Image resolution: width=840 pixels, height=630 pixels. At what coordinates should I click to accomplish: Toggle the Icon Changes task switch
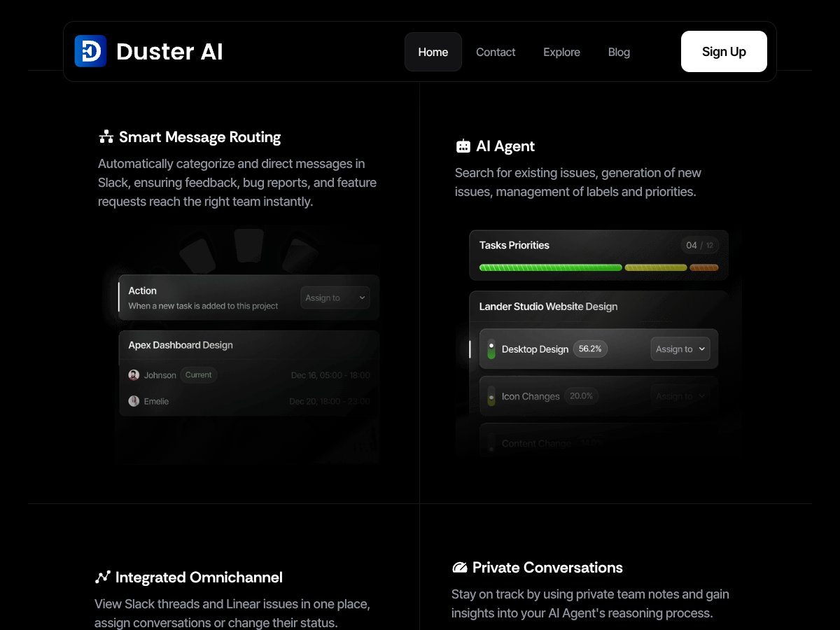pyautogui.click(x=490, y=396)
